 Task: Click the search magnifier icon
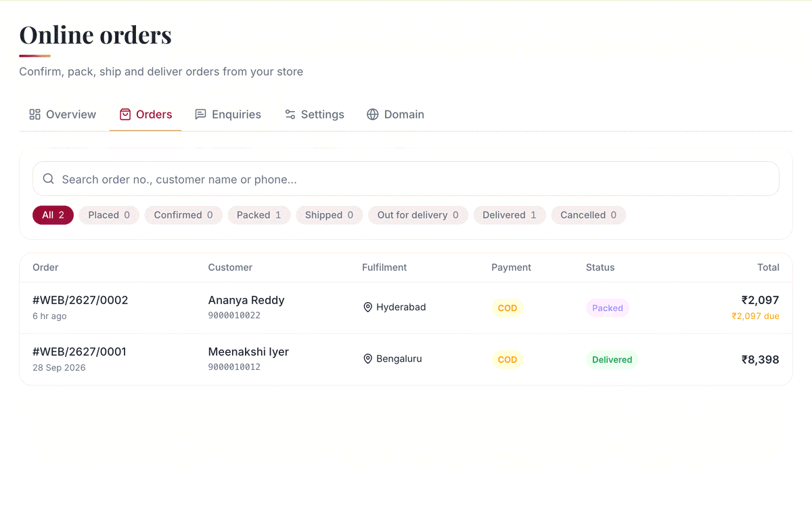(x=48, y=179)
